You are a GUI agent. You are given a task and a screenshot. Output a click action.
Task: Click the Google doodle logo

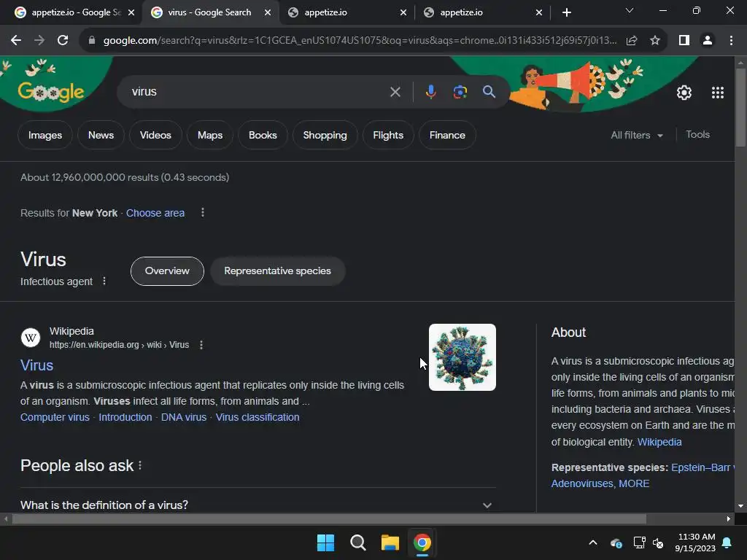(x=51, y=90)
